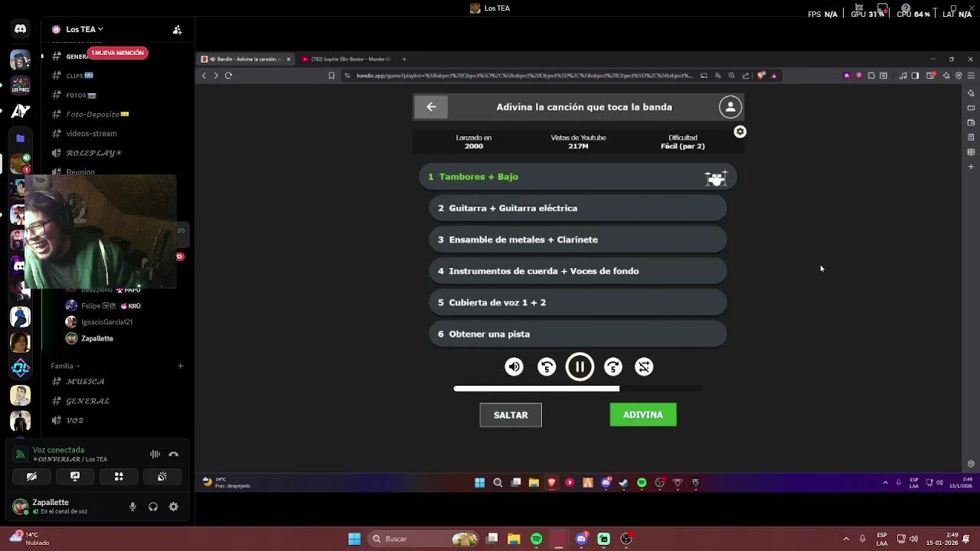Click row 6 Obtener una pista
Screen dimensions: 980x551
click(577, 334)
